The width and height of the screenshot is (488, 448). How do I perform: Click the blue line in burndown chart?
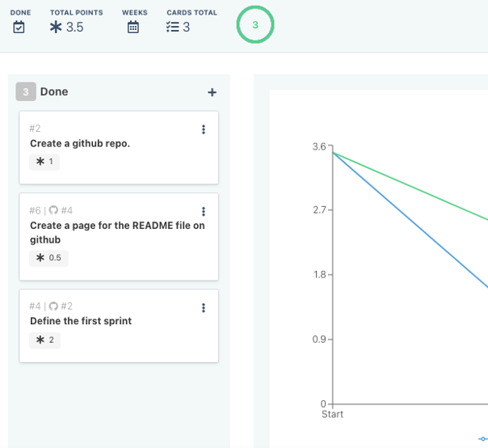pos(410,220)
